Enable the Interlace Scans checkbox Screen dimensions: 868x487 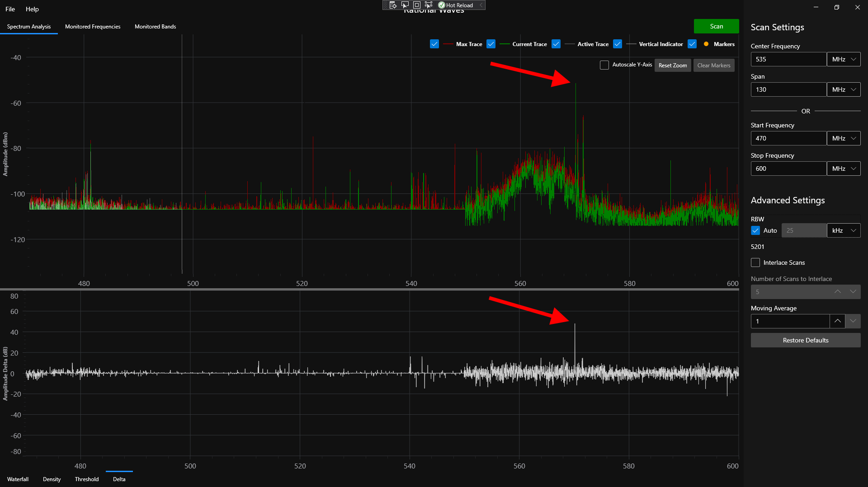[755, 262]
